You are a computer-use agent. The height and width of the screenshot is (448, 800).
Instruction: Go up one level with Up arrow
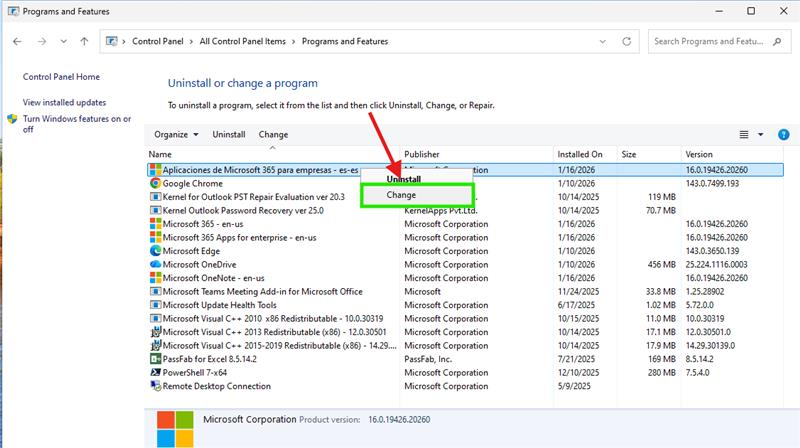pyautogui.click(x=84, y=41)
